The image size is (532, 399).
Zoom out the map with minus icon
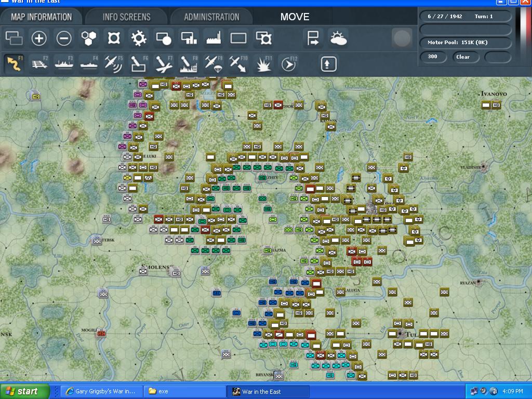64,38
